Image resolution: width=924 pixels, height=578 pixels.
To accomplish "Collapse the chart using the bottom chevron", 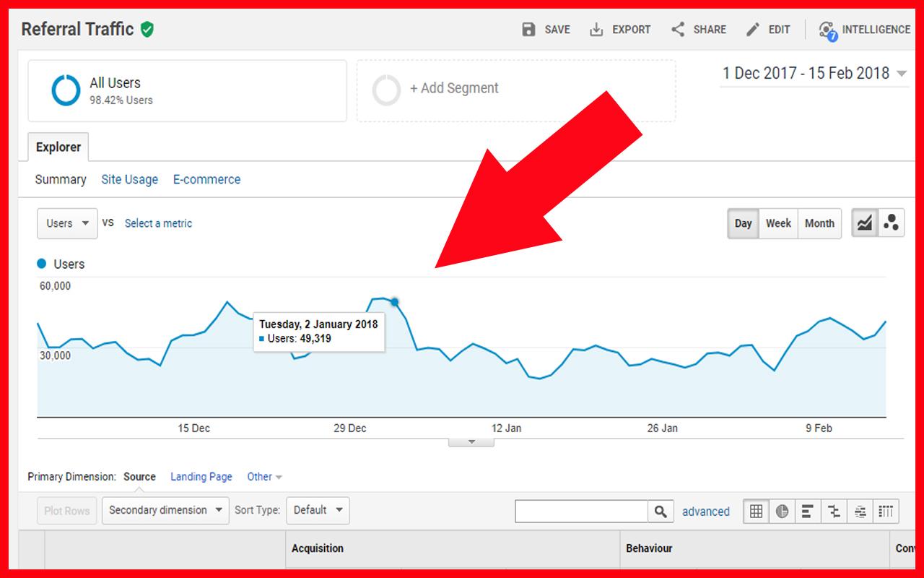I will pos(471,441).
